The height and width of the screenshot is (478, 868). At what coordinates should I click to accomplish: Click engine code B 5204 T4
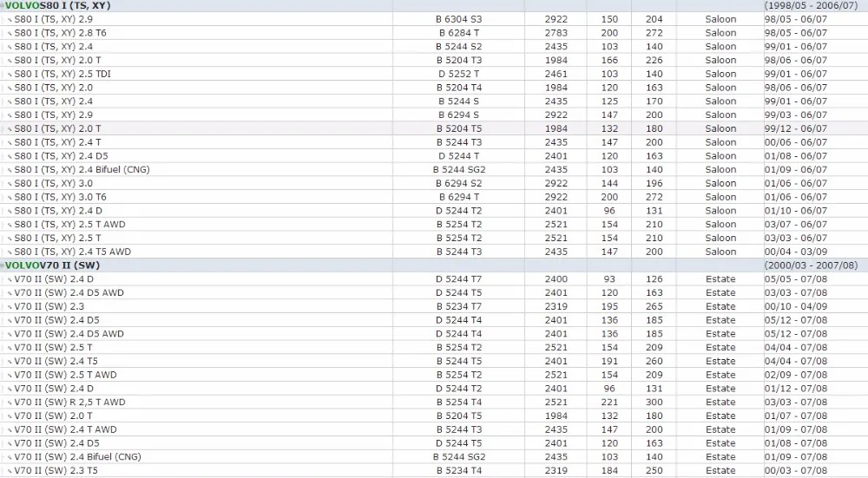[459, 88]
